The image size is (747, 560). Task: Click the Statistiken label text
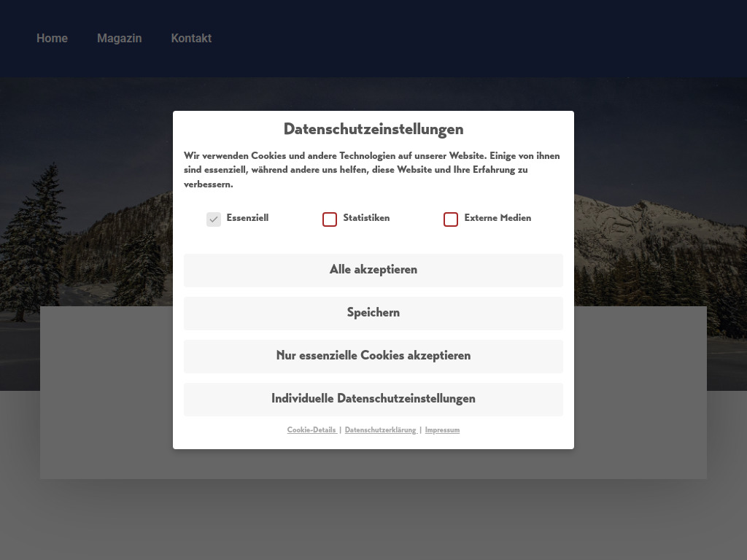click(x=365, y=218)
